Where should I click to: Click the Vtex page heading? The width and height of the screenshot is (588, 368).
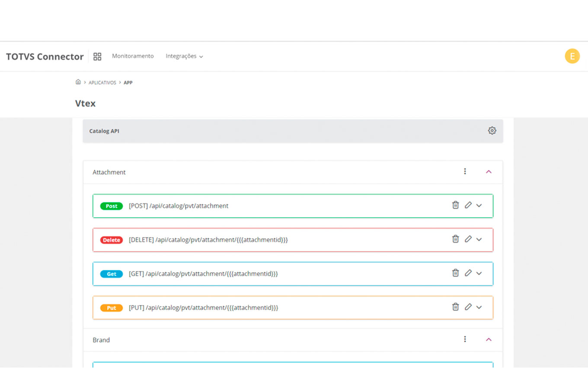tap(85, 103)
